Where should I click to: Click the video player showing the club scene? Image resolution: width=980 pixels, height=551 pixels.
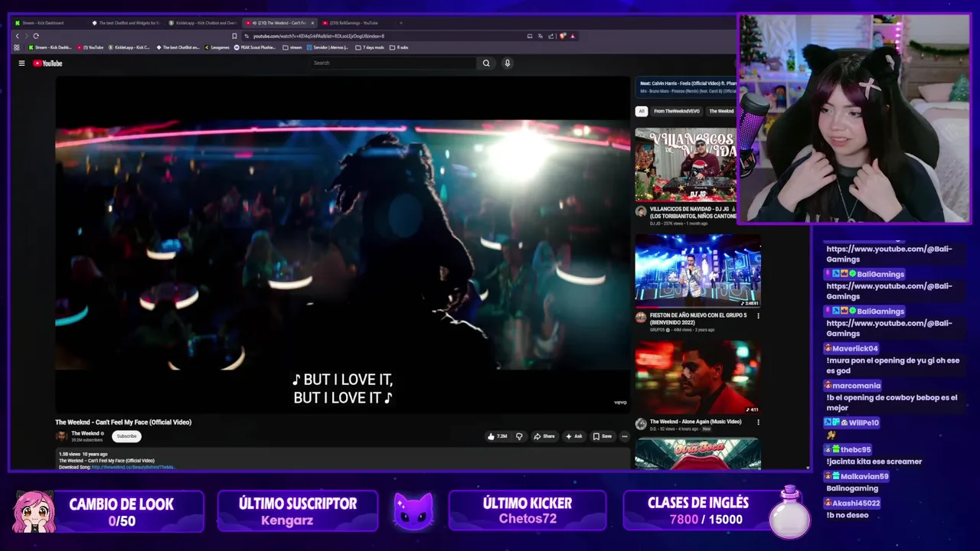coord(342,245)
